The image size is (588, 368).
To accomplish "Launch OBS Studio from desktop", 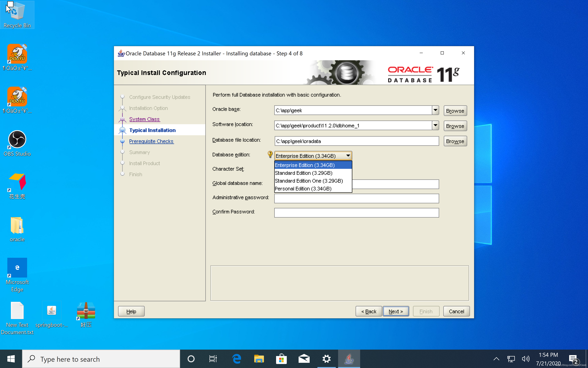I will [x=17, y=144].
